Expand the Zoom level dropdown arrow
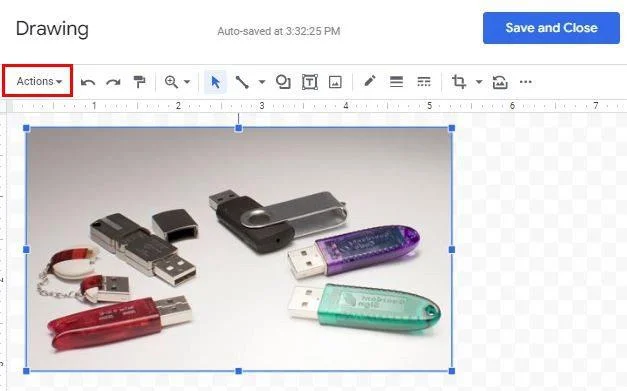The height and width of the screenshot is (391, 627). coord(187,82)
